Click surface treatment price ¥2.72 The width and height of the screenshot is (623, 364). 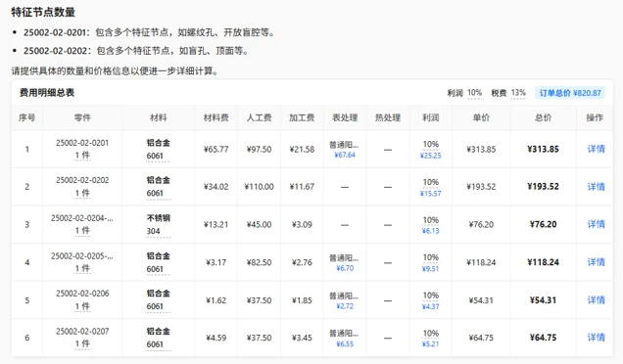(345, 306)
